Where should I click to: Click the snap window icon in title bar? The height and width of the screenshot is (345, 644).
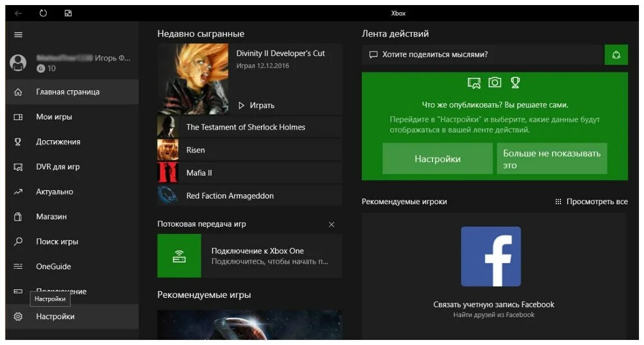(x=68, y=13)
